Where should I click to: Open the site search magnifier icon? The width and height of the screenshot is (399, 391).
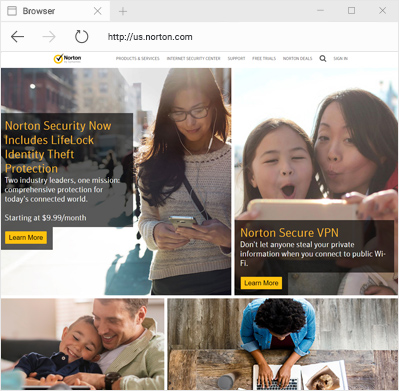point(323,59)
